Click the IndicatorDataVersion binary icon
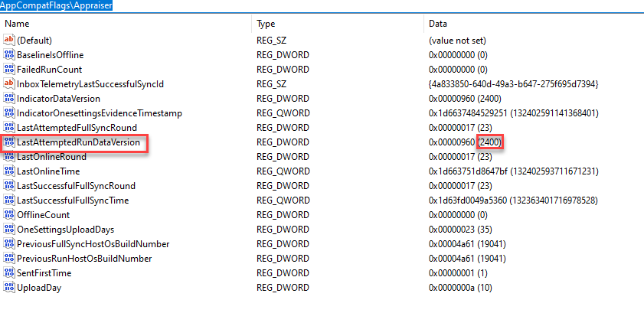Viewport: 644px width, 313px height. (8, 99)
